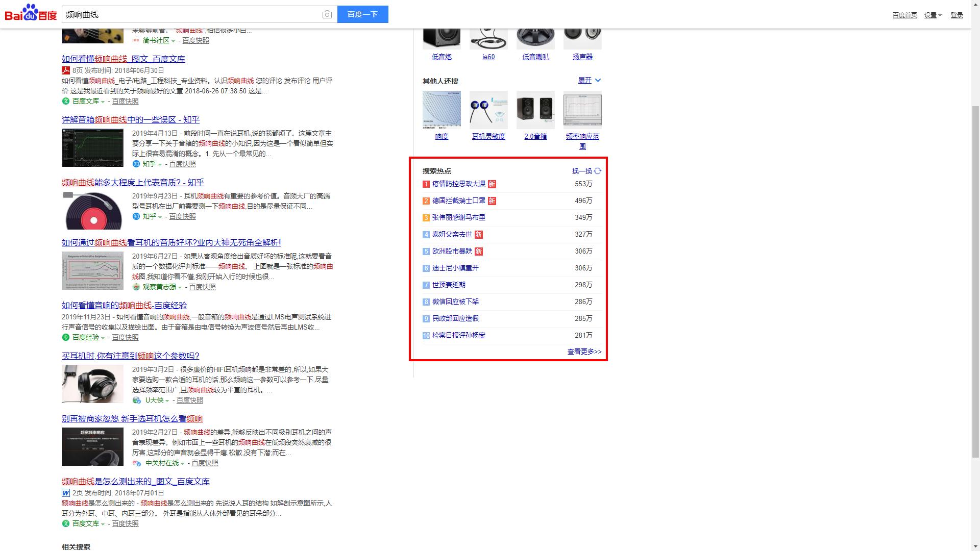The height and width of the screenshot is (551, 980).
Task: Open result 买耳机时,你有注意到频响这个参数吗
Action: tap(130, 356)
